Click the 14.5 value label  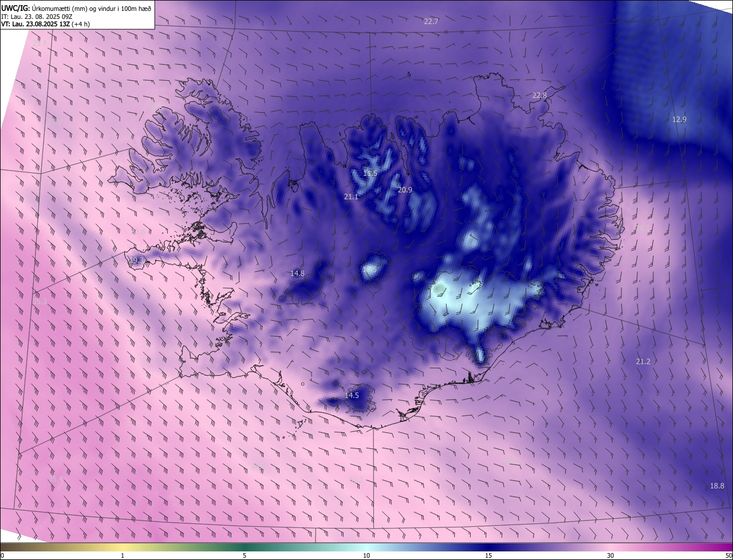coord(352,396)
